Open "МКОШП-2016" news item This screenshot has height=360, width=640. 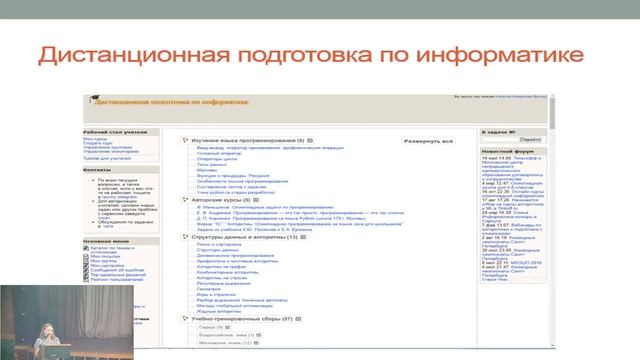(x=526, y=263)
